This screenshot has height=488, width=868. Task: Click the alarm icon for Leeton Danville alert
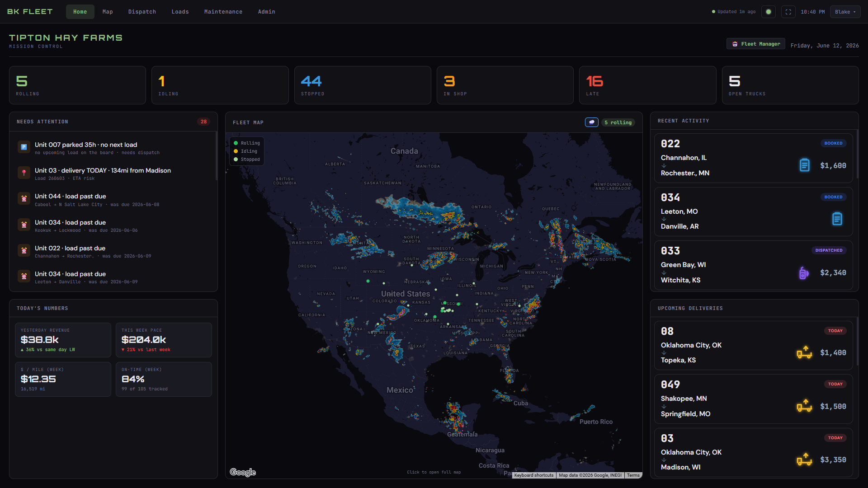pos(24,277)
